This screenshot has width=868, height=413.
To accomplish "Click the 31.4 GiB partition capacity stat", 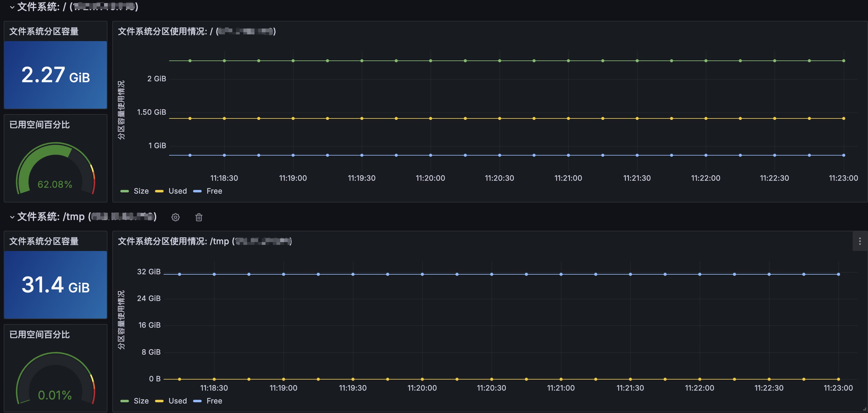I will pos(56,285).
